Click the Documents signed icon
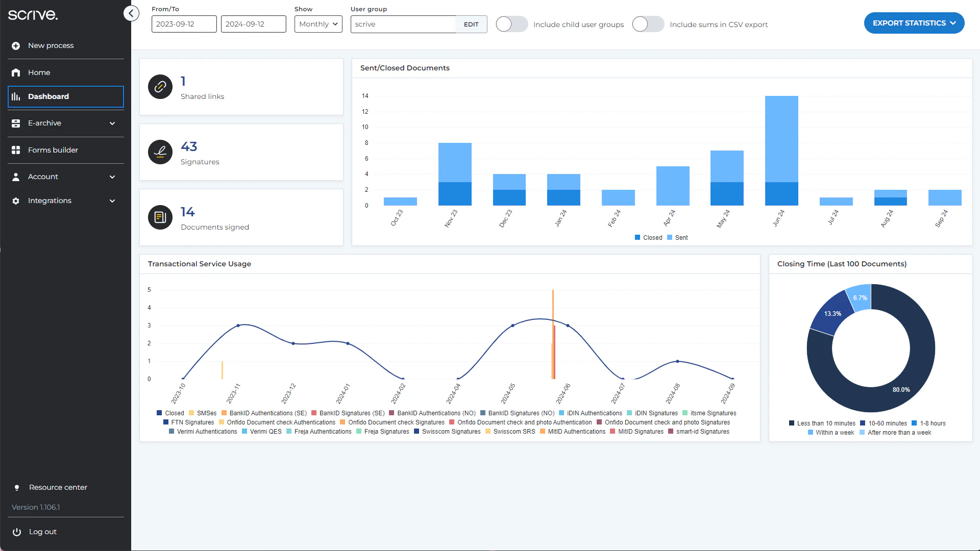This screenshot has height=551, width=980. pos(160,217)
